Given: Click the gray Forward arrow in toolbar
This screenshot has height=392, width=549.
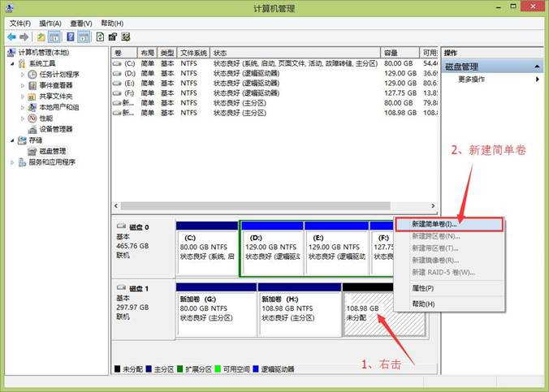Looking at the screenshot, I should [24, 37].
